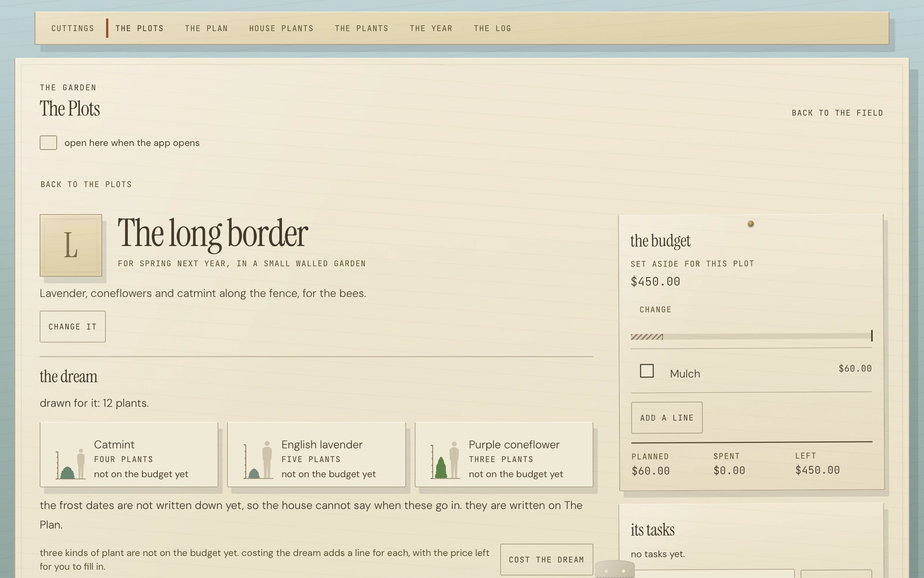This screenshot has width=924, height=578.
Task: Click Change under the set-aside amount
Action: (x=655, y=310)
